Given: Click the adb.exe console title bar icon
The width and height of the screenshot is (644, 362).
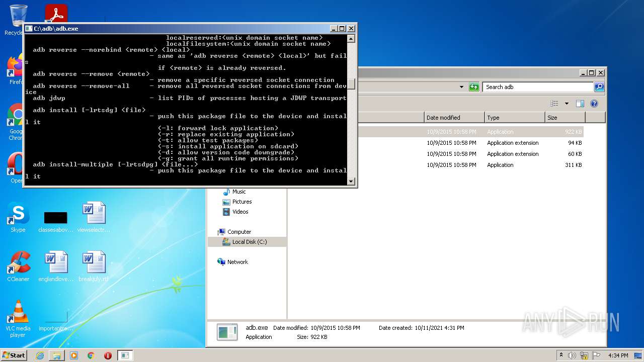Looking at the screenshot, I should 29,29.
